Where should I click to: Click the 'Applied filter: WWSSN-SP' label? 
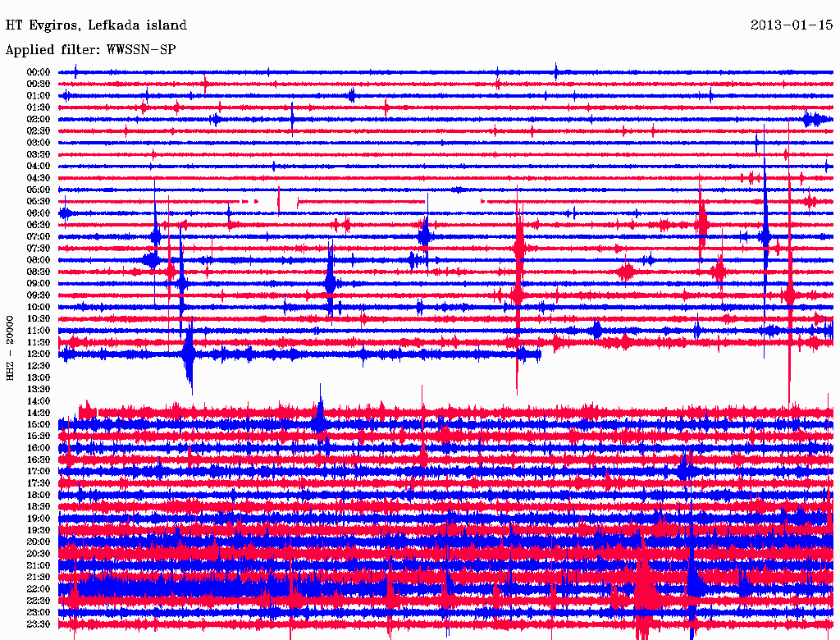click(x=90, y=50)
